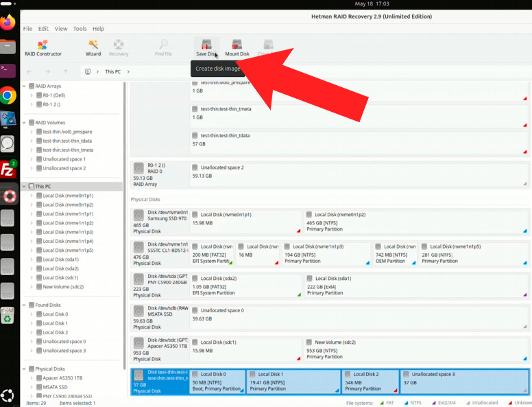Collapse the This PC tree group
Viewport: 532px width, 407px height.
point(24,187)
